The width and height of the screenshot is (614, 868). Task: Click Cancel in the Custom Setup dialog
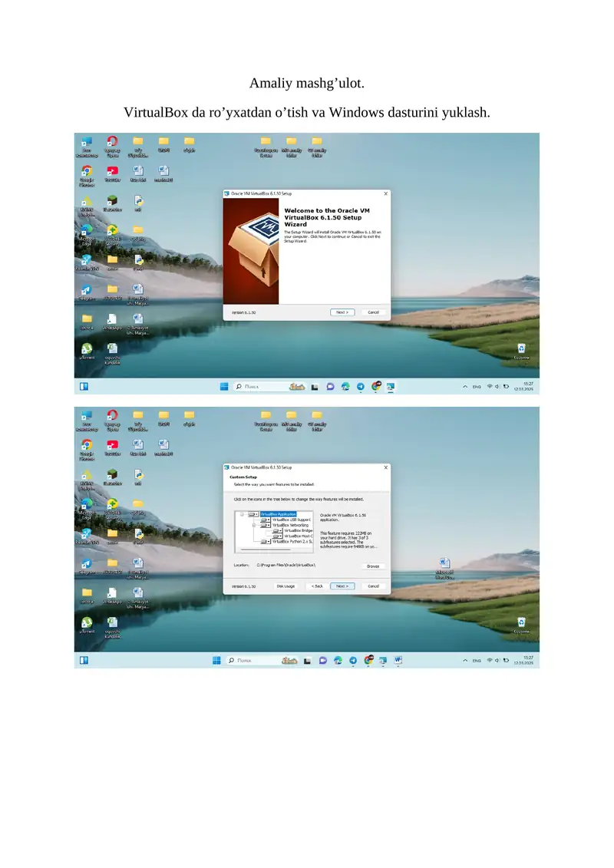[373, 586]
